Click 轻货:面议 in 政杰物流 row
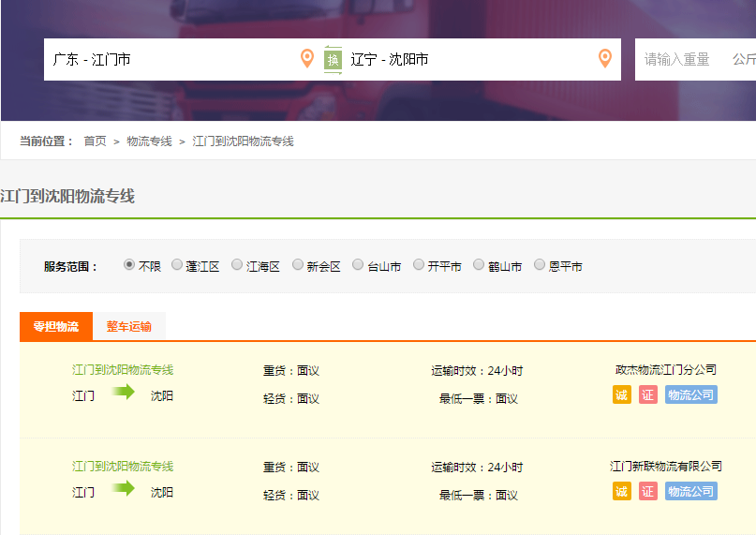 tap(291, 398)
